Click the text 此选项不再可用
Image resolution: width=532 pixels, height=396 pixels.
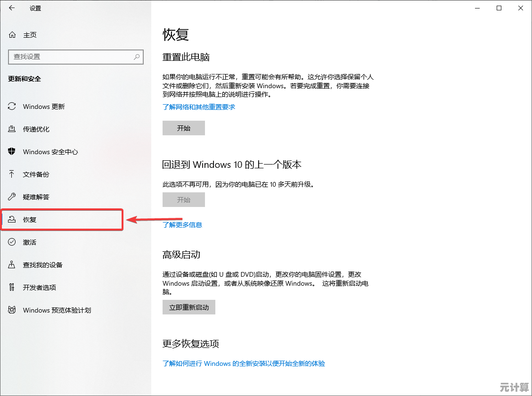point(186,184)
